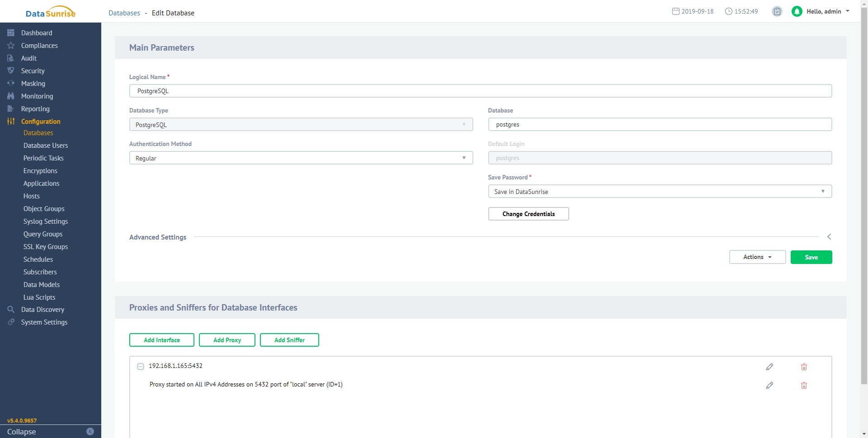Open Hosts submenu item
Image resolution: width=868 pixels, height=438 pixels.
click(32, 196)
